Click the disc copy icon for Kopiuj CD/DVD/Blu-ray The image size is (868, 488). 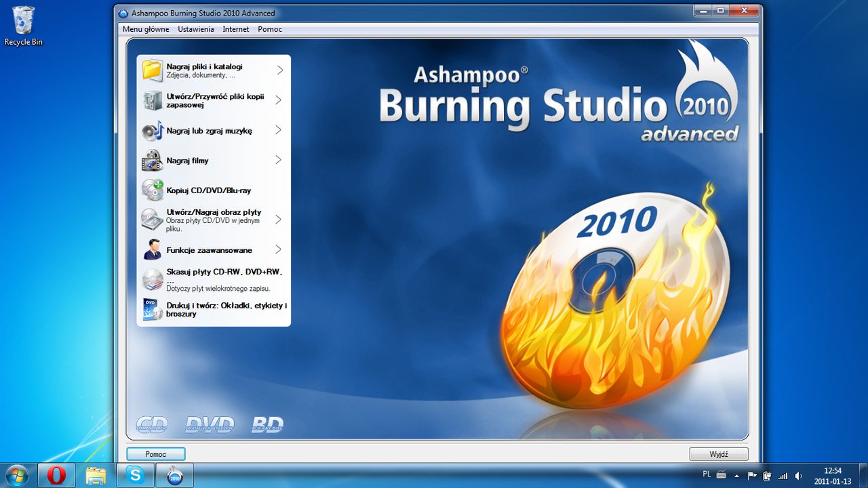[152, 190]
